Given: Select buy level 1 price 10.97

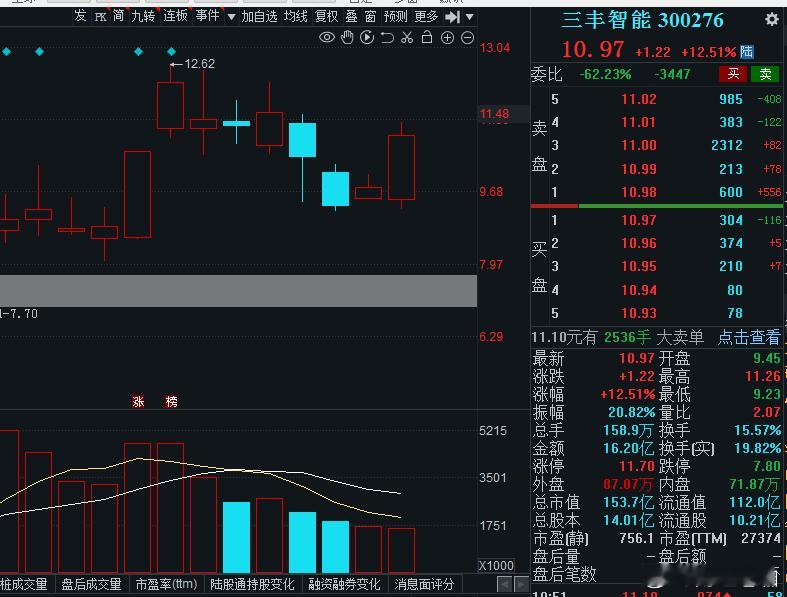Looking at the screenshot, I should [638, 220].
